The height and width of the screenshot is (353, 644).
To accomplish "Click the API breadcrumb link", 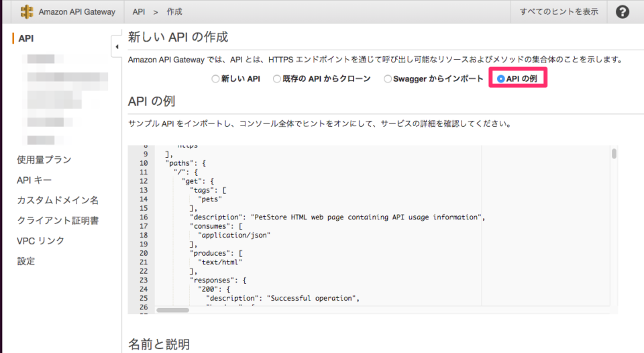I will click(x=139, y=12).
